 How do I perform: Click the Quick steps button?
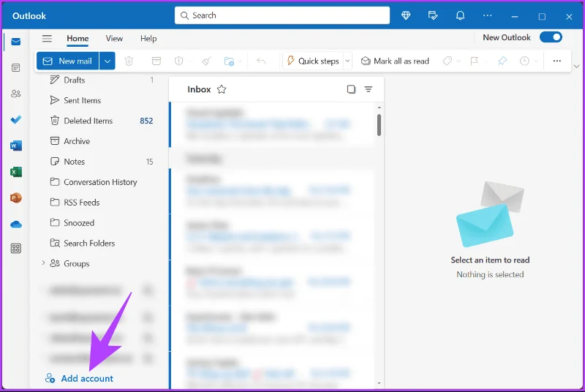point(314,61)
